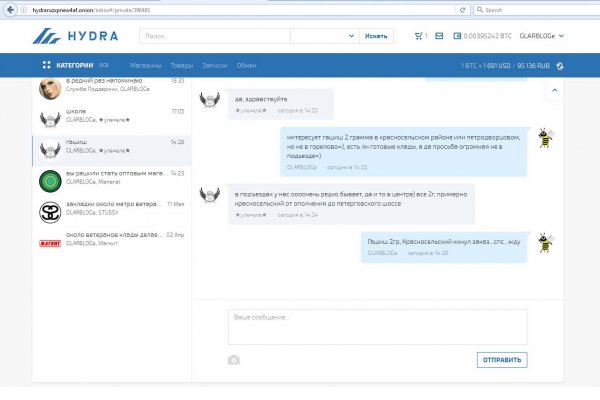Click the КАТЕГОРИИ grid icon
Image resolution: width=600 pixels, height=400 pixels.
[46, 65]
